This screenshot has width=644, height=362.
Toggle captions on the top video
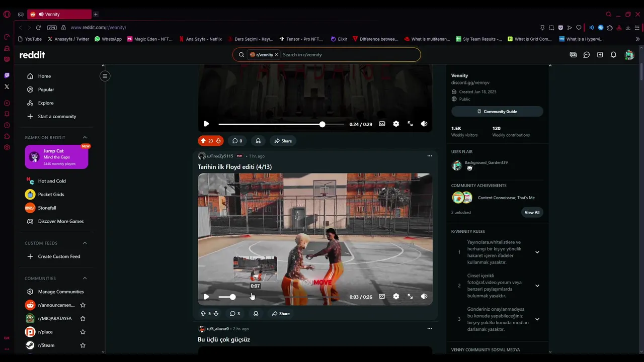(x=382, y=124)
